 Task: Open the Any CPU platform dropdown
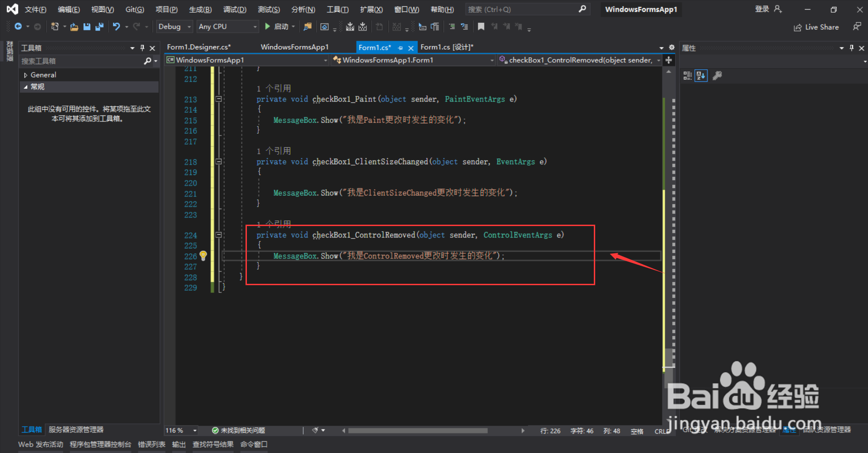tap(227, 27)
